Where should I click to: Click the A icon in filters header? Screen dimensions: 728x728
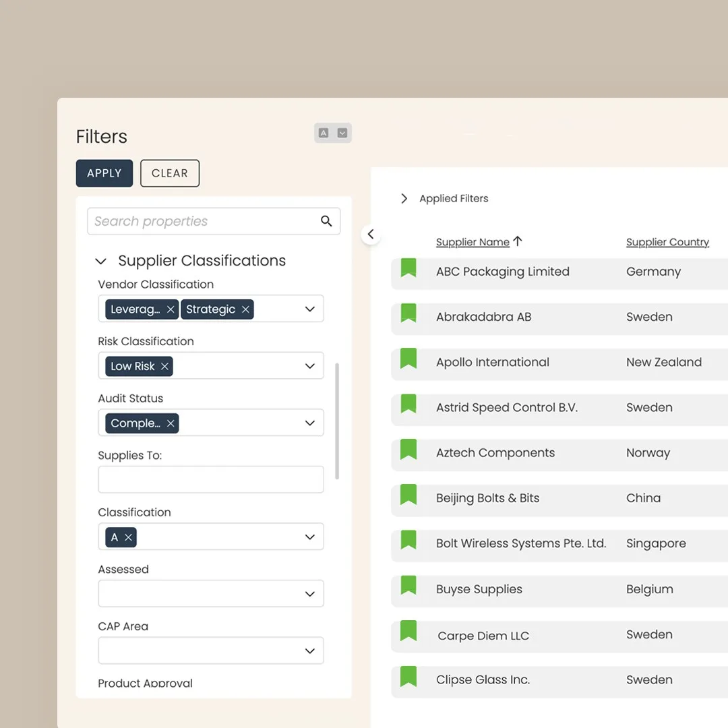point(324,133)
